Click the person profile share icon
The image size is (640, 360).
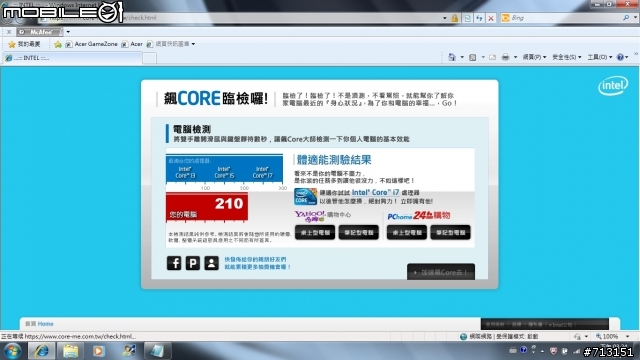coord(211,263)
